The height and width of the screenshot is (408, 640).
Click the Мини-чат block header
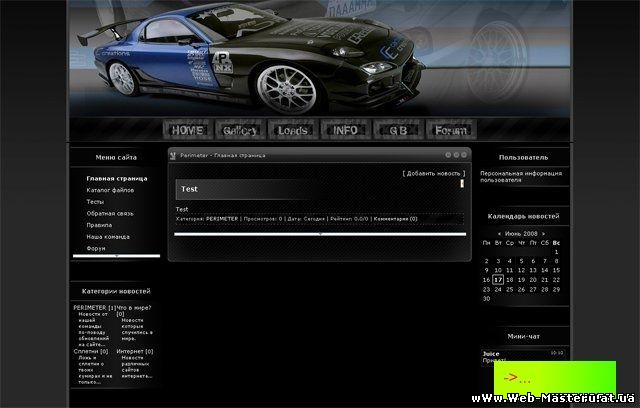click(x=523, y=336)
